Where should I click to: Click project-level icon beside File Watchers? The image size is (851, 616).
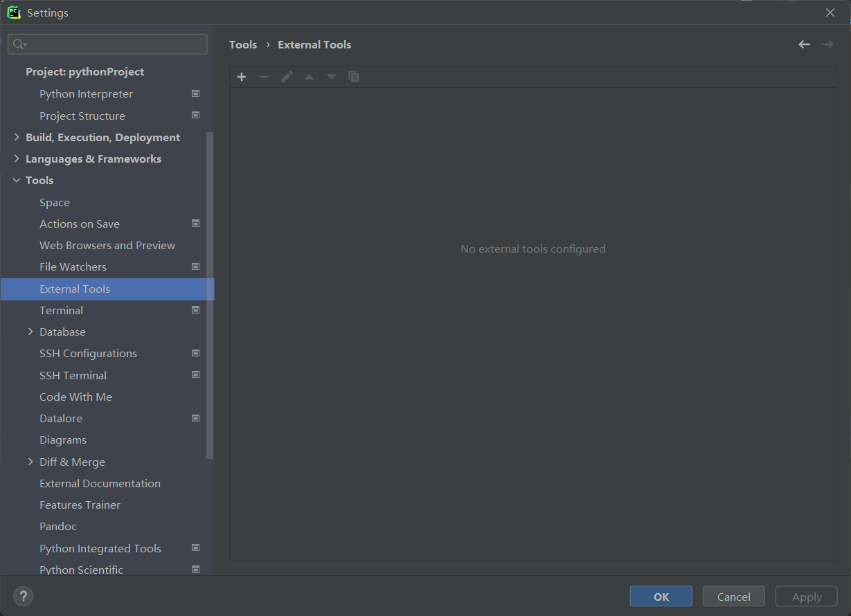tap(195, 266)
